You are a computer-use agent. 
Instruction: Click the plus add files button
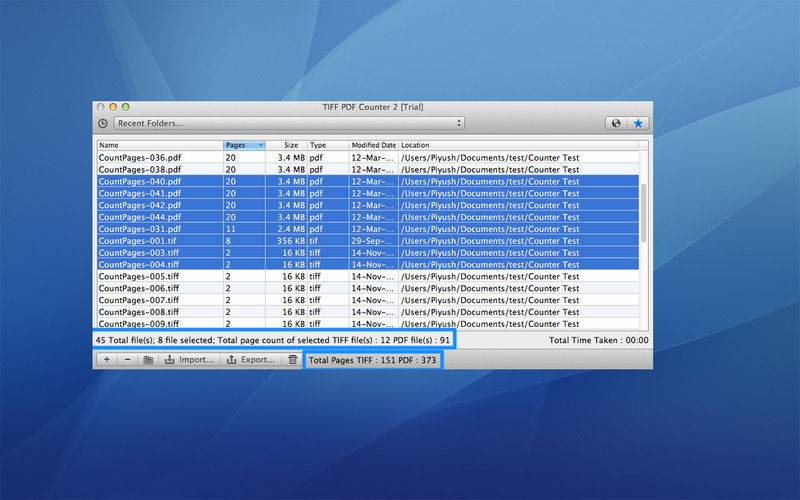(x=107, y=360)
